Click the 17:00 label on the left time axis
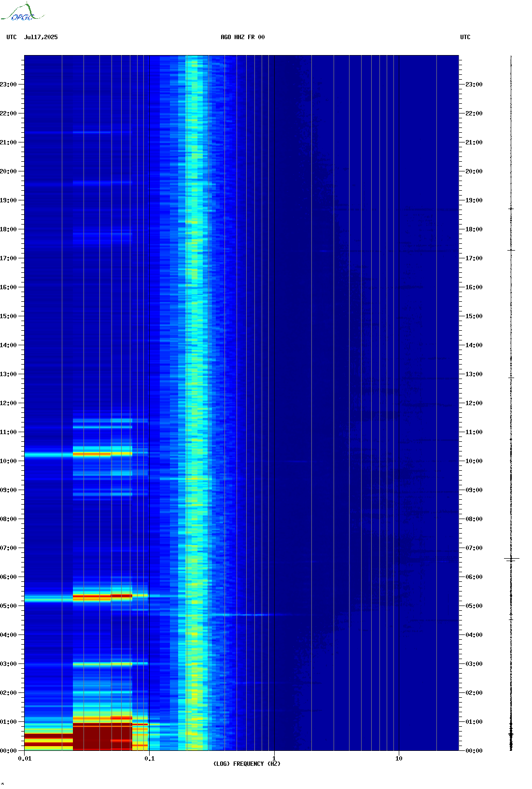Screen dimensions: 532x789 [8, 258]
